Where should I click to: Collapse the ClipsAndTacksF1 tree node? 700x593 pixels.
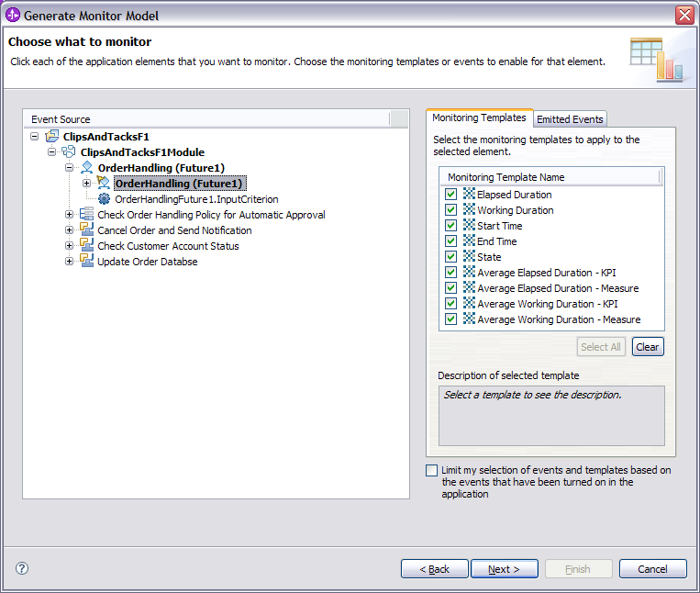[34, 136]
